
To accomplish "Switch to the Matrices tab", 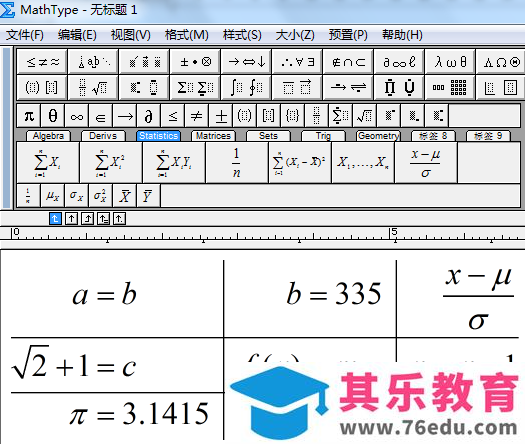I will [x=213, y=136].
